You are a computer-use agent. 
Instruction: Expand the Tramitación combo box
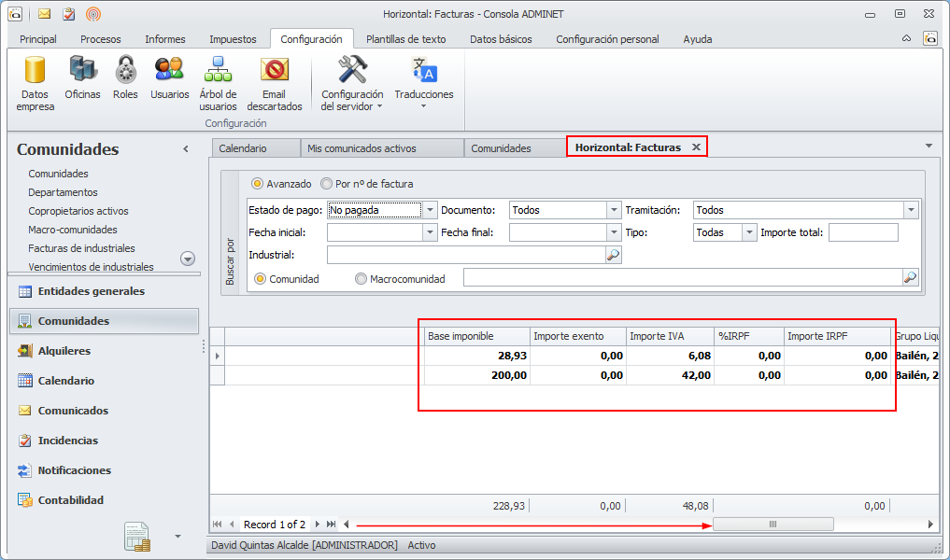[911, 211]
